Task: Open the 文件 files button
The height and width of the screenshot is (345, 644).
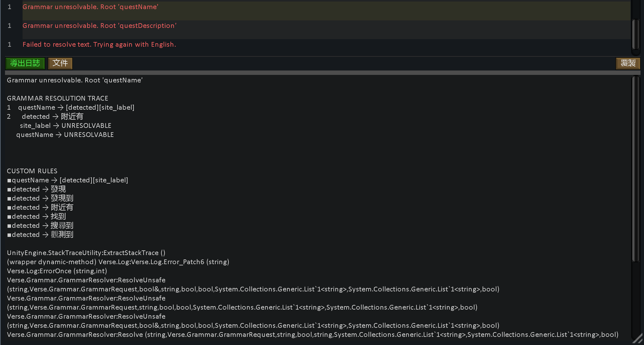Action: click(60, 63)
